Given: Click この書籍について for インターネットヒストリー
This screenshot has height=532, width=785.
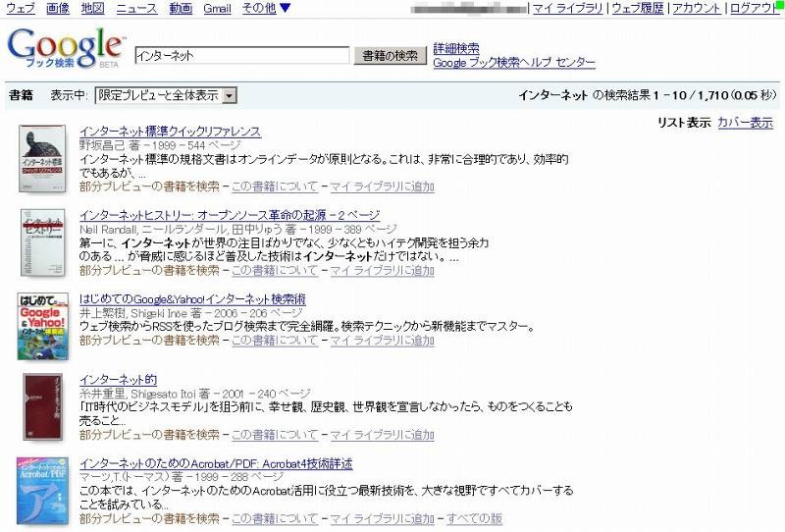Looking at the screenshot, I should (x=275, y=271).
